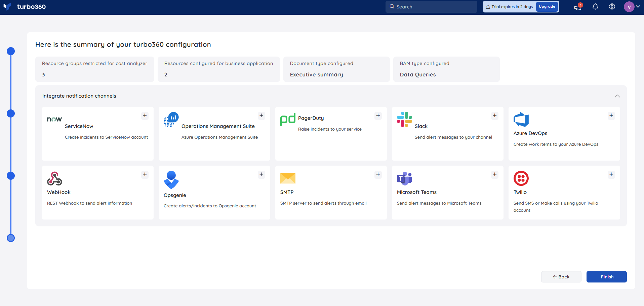Go to the third wizard step marker

coord(11,176)
